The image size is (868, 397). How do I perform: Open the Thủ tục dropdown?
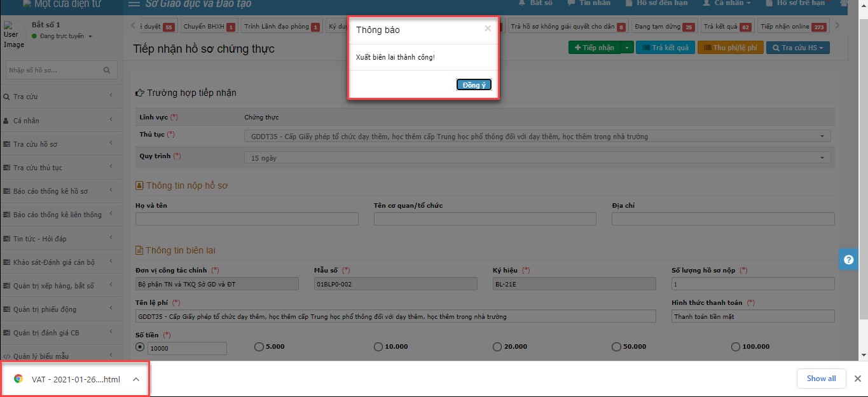click(537, 137)
